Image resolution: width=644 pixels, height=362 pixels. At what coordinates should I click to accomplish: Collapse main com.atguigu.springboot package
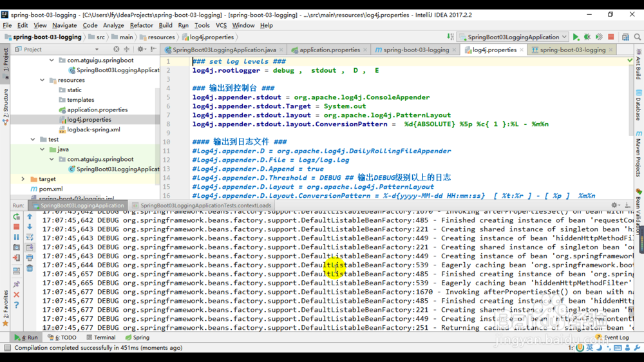(52, 61)
